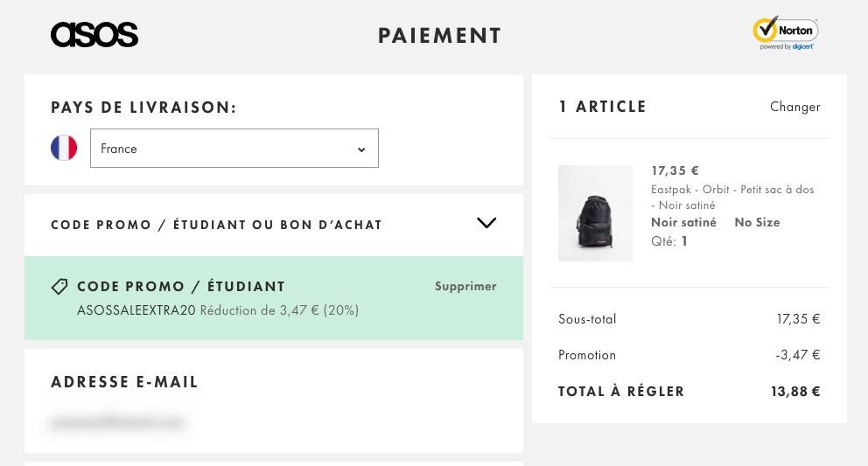This screenshot has height=466, width=868.
Task: Click the dropdown arrow in country selector
Action: [361, 150]
